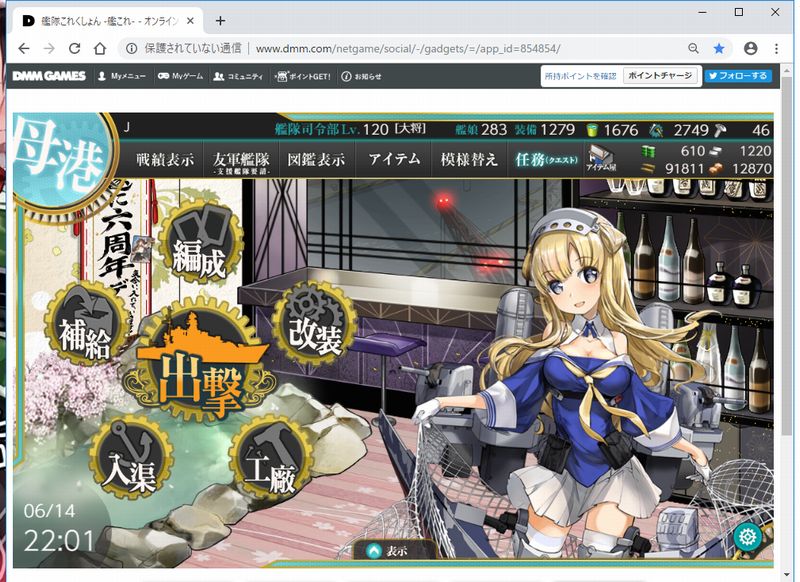Open the Myゲーム link

click(180, 76)
